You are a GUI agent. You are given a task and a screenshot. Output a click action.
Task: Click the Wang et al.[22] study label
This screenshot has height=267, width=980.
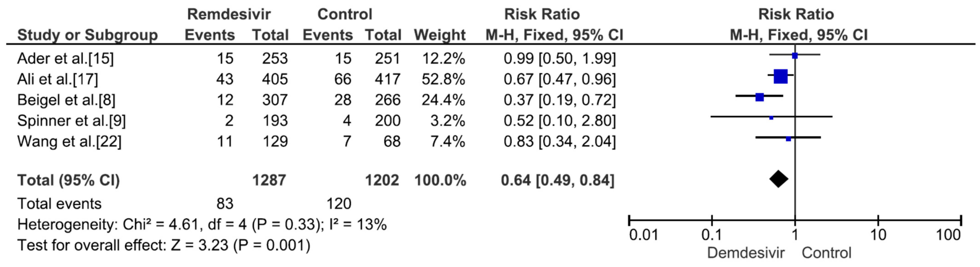click(69, 142)
